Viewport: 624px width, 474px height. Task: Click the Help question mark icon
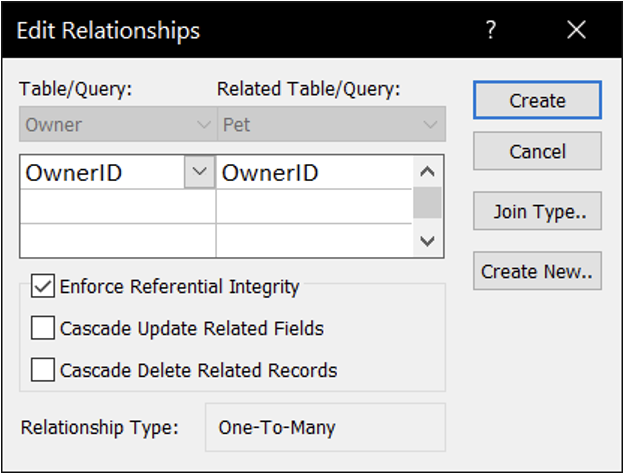(x=491, y=30)
